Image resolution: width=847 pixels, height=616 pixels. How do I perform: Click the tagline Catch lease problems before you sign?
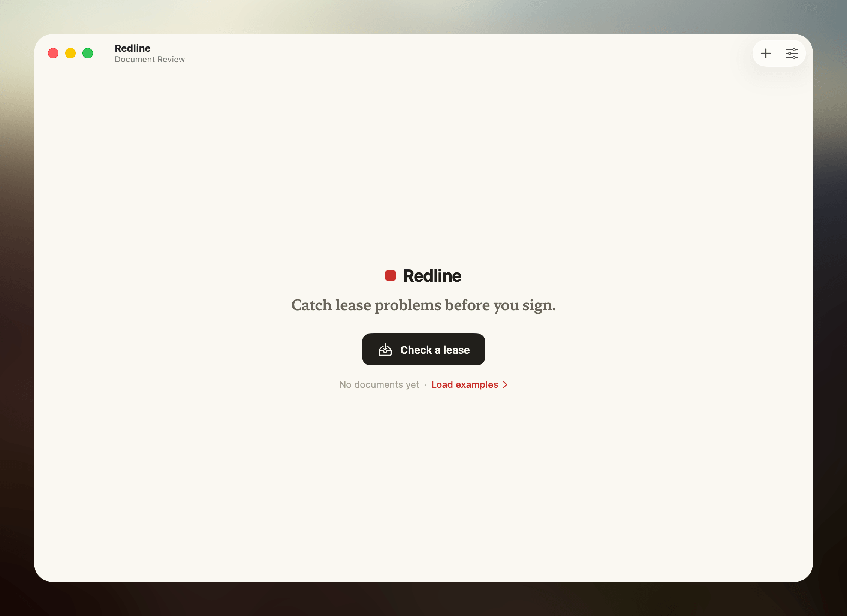423,305
